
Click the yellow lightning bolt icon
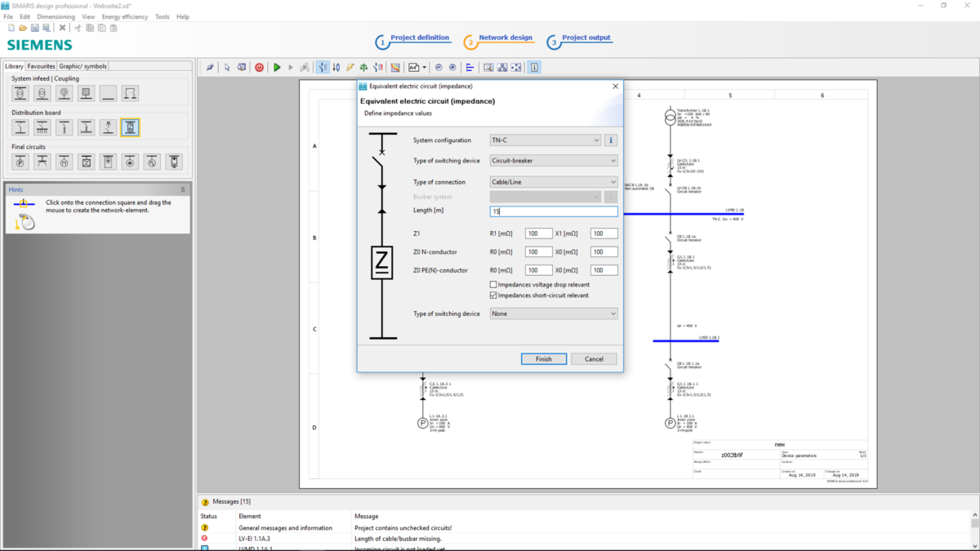pyautogui.click(x=350, y=68)
